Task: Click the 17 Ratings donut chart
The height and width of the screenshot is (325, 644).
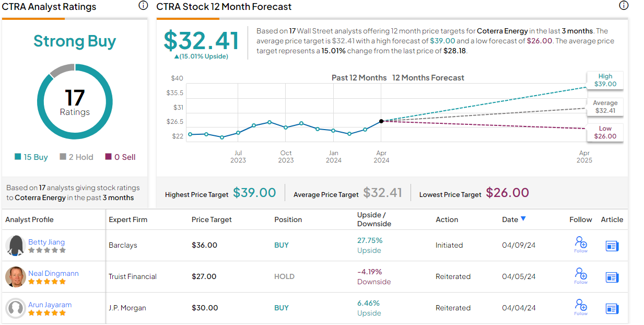Action: 75,101
